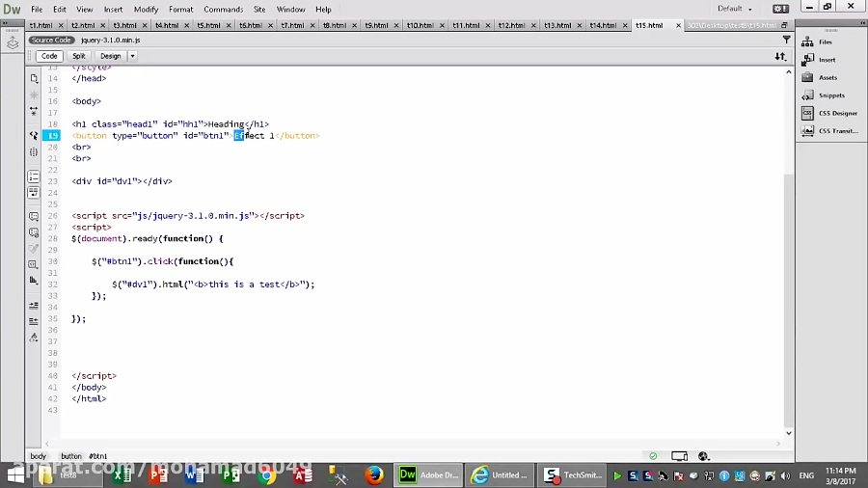Toggle word wrap in the code toolbar
The image size is (868, 488).
[x=34, y=193]
